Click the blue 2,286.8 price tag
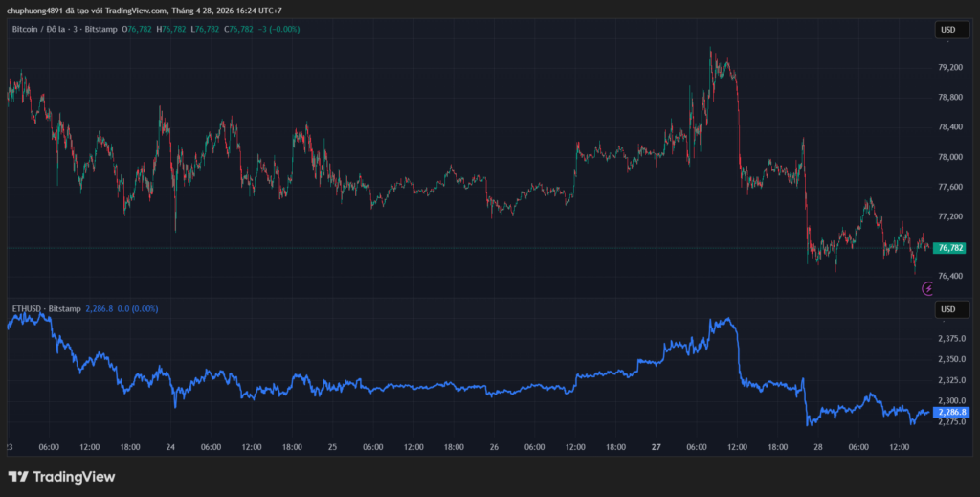980x497 pixels. click(x=950, y=412)
